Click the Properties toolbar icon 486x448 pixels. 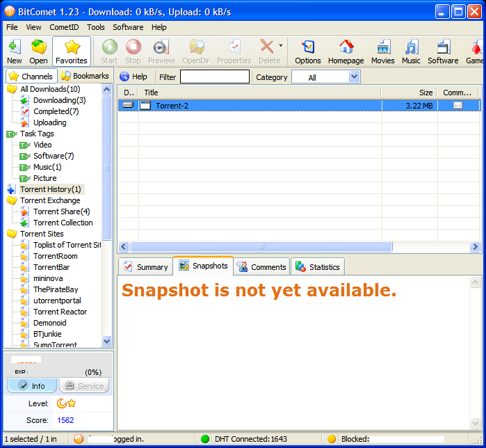click(x=234, y=51)
